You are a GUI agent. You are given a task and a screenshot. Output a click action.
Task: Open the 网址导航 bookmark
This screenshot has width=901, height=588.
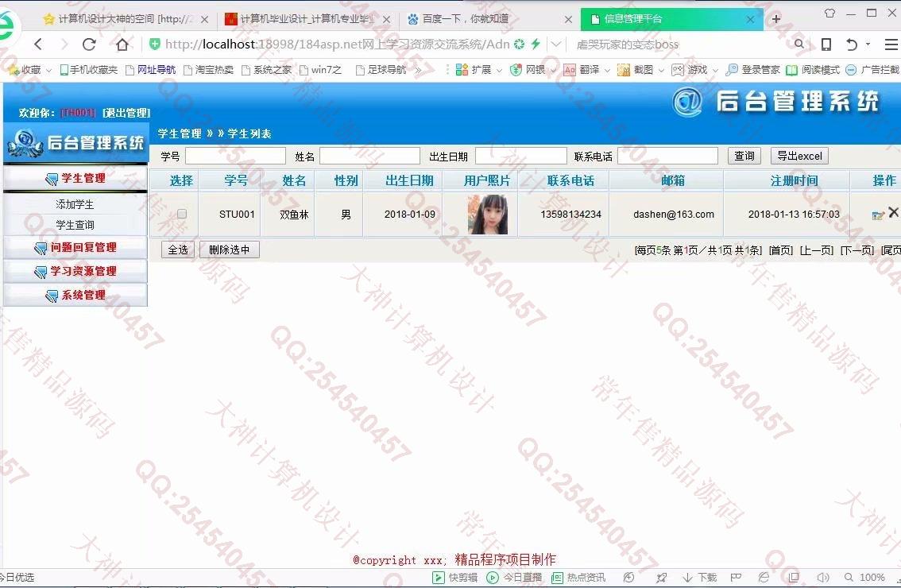click(150, 70)
